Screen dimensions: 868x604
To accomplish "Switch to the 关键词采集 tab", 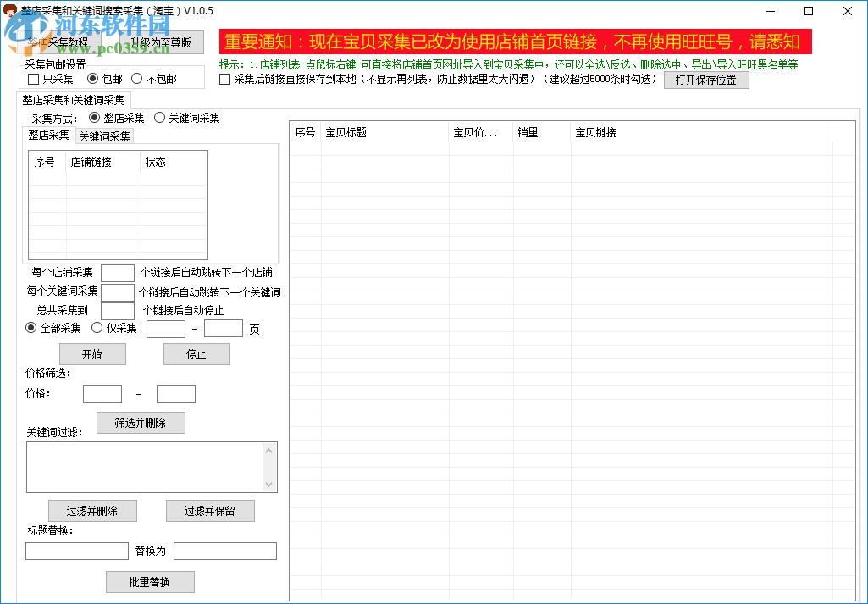I will coord(103,136).
